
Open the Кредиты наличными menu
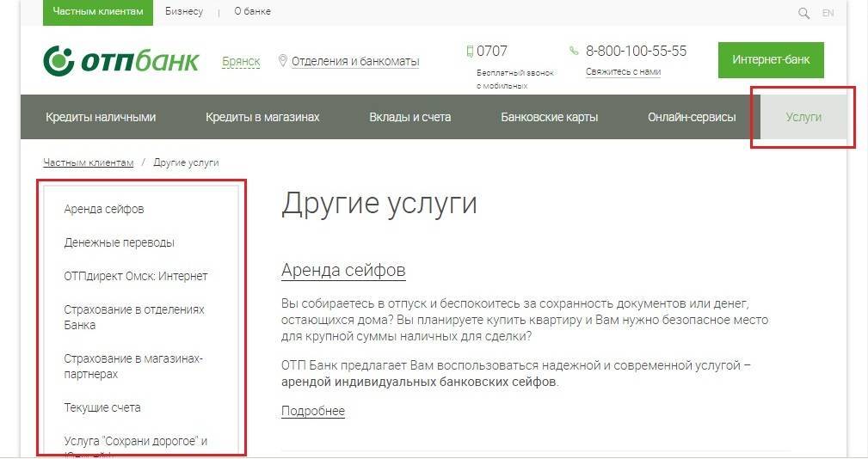(102, 117)
